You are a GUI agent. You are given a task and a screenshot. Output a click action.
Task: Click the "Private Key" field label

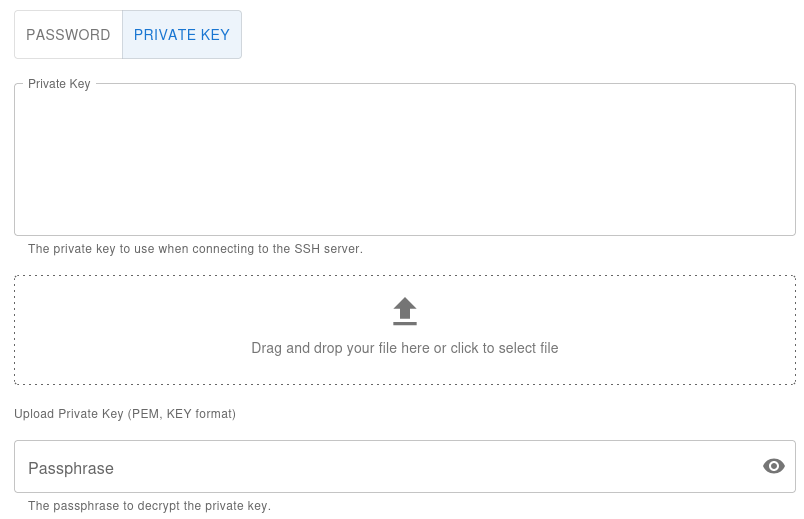tap(59, 84)
